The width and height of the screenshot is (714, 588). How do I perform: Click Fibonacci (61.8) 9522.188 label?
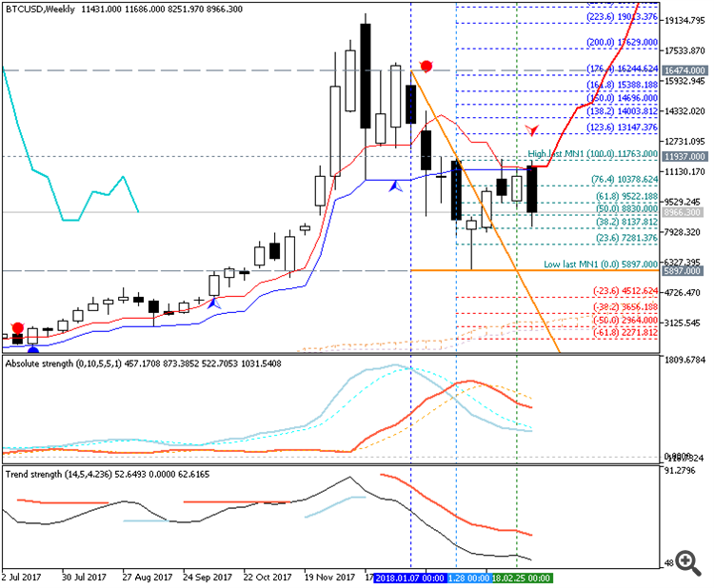tap(626, 196)
